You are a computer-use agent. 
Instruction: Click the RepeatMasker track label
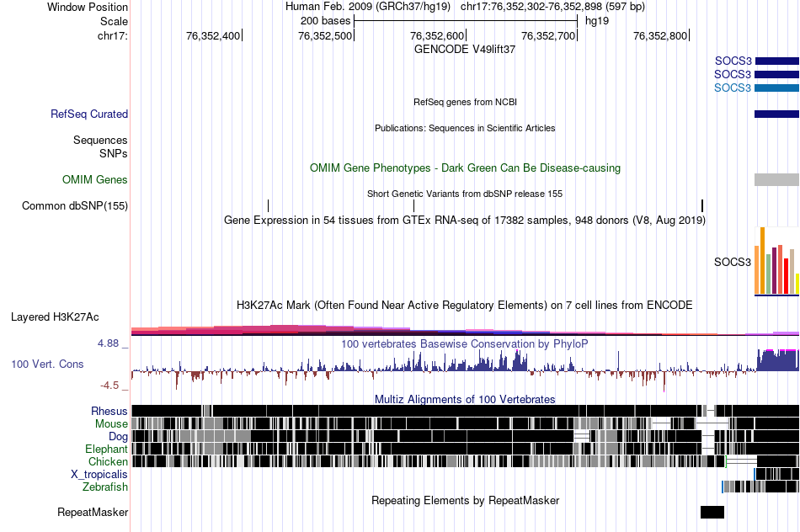(x=93, y=512)
